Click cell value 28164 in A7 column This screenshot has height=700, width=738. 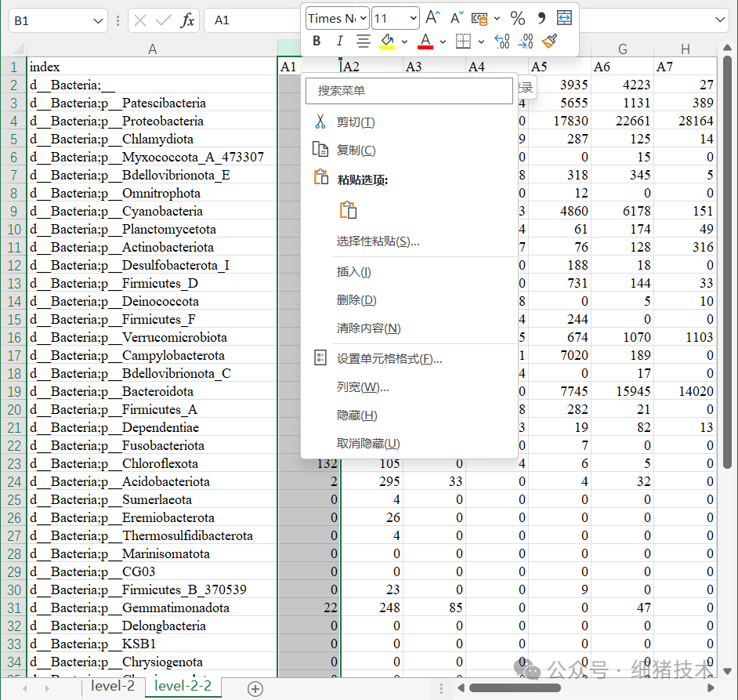[686, 121]
